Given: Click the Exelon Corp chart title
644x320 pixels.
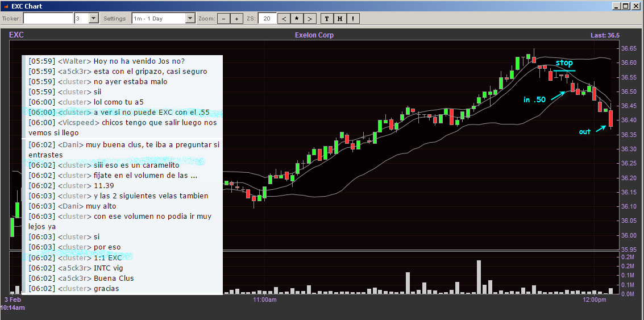Looking at the screenshot, I should click(314, 35).
